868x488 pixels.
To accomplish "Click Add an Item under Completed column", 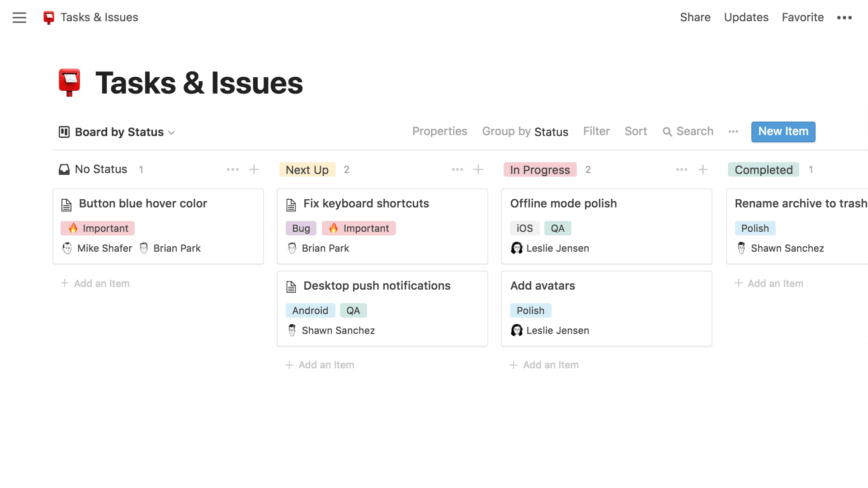I will click(x=774, y=283).
